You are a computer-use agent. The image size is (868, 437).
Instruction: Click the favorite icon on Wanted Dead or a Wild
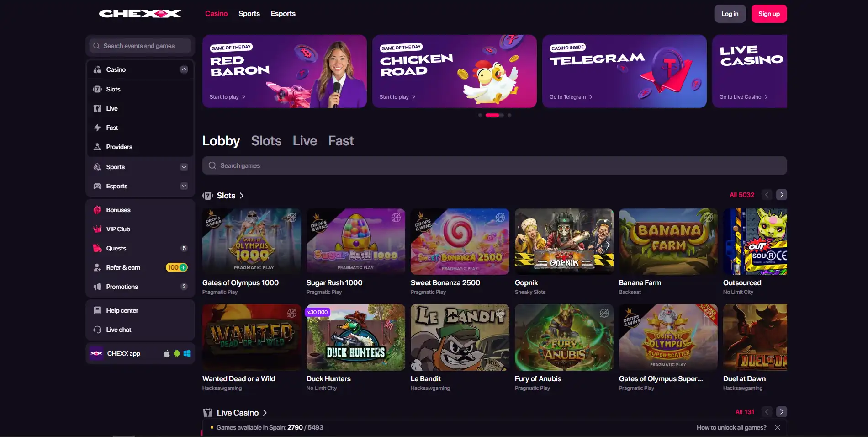291,313
